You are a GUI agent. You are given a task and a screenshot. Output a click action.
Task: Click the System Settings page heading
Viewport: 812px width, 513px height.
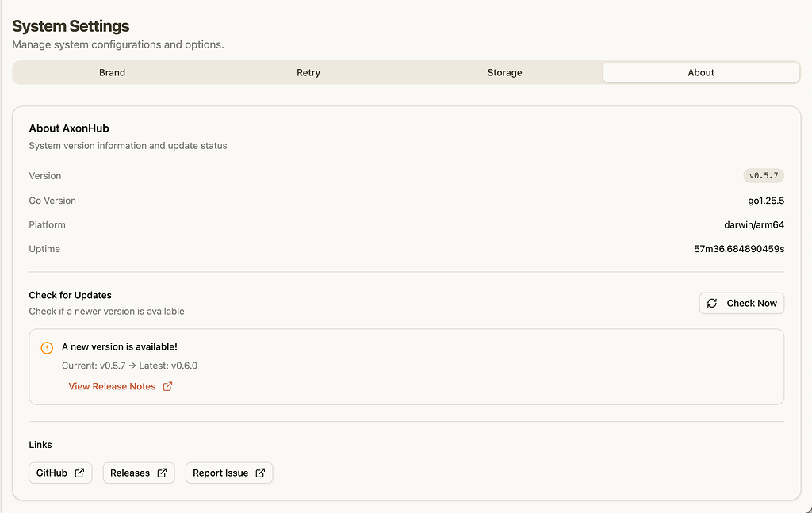71,26
